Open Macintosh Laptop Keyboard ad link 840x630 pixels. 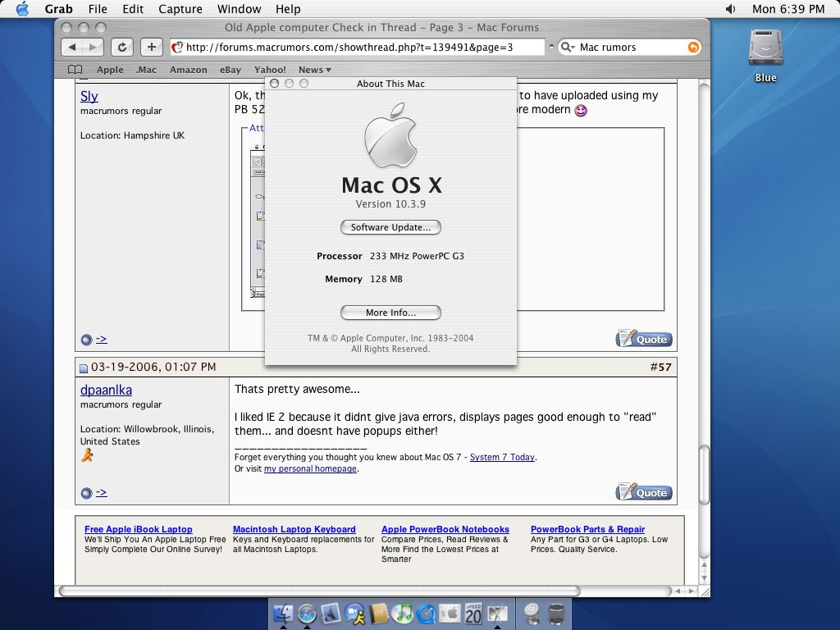pyautogui.click(x=294, y=529)
